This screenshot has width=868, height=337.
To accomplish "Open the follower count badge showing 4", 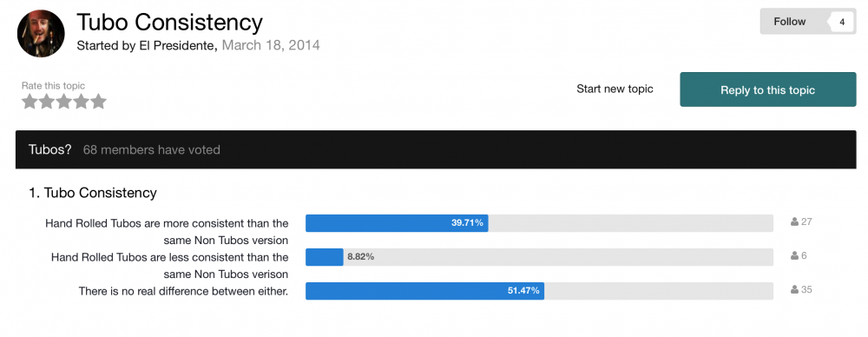I will point(841,23).
